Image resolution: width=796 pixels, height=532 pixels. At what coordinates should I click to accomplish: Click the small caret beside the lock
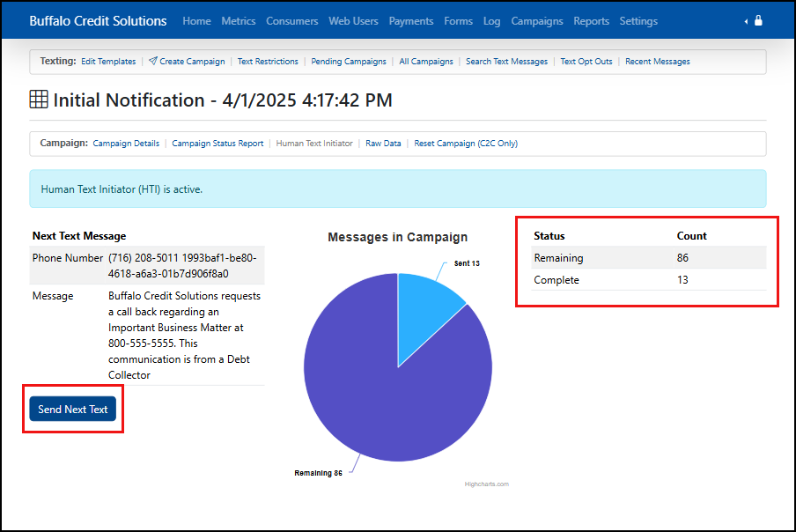[746, 21]
